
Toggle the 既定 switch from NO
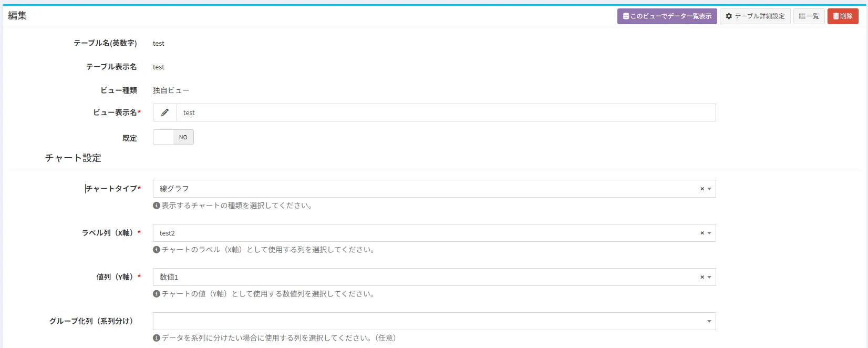tap(173, 137)
